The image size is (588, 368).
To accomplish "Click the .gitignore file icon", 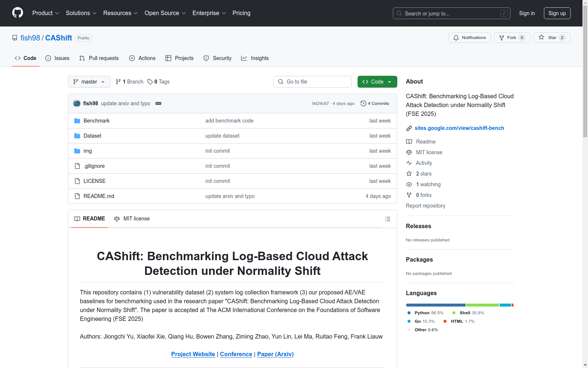I will click(x=77, y=166).
